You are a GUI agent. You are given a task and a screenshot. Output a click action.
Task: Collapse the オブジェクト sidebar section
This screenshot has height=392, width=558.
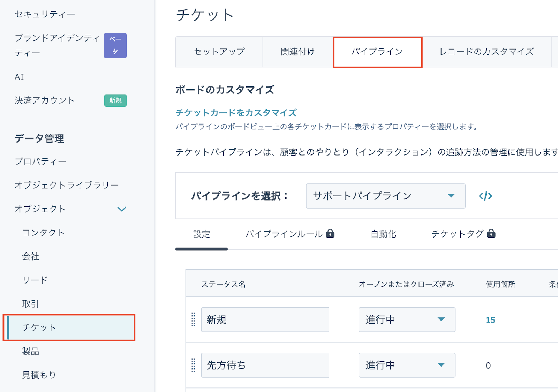coord(121,209)
